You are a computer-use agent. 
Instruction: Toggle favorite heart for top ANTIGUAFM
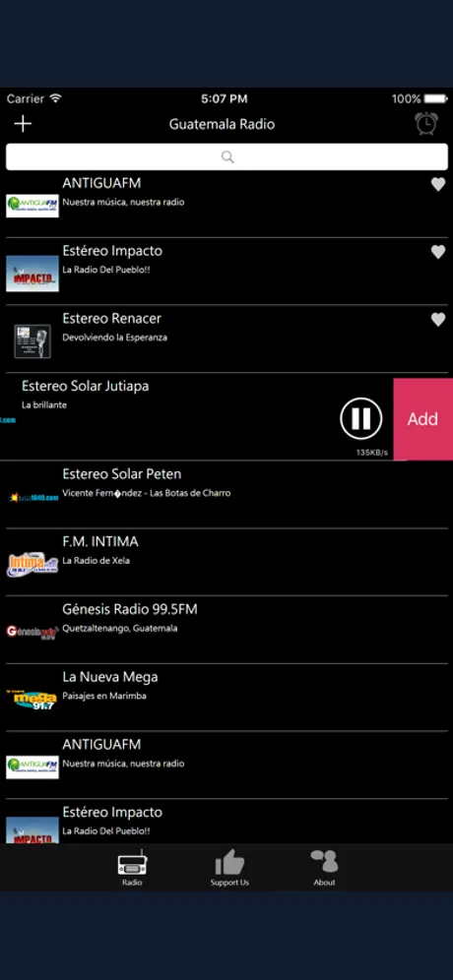coord(438,184)
